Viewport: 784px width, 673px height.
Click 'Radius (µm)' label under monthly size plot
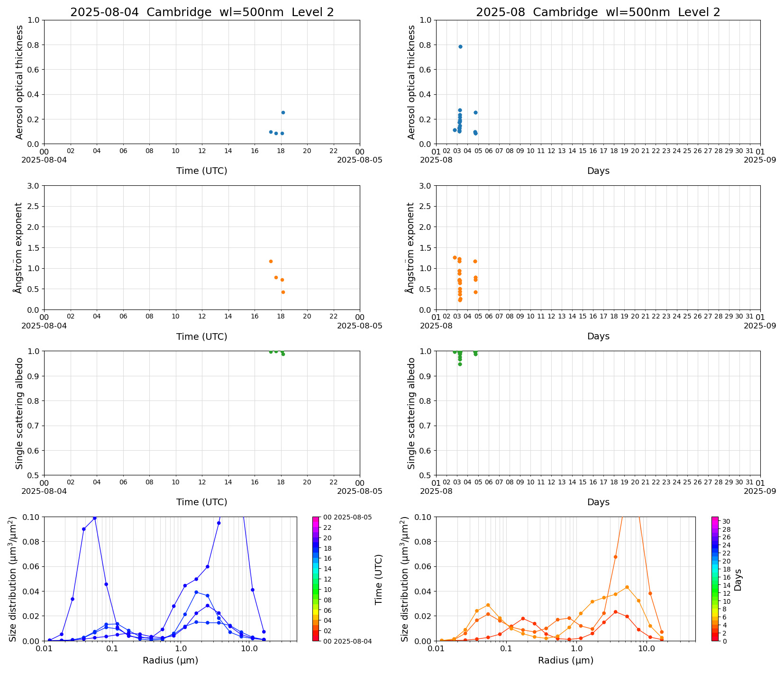click(566, 660)
